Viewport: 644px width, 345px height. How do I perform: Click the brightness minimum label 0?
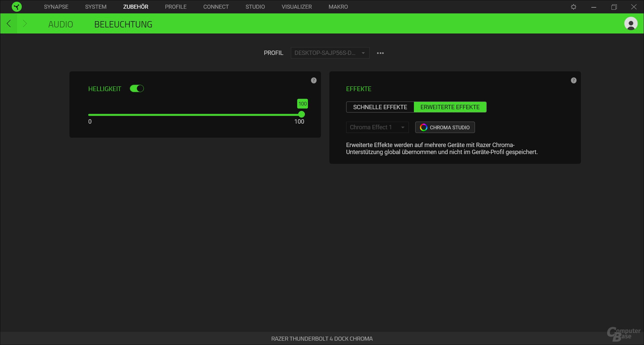point(90,122)
